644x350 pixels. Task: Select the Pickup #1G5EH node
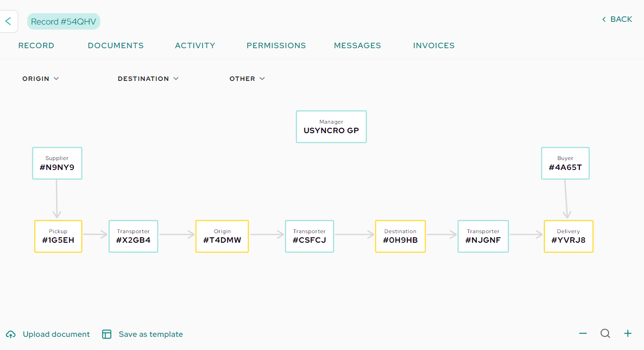pos(58,236)
